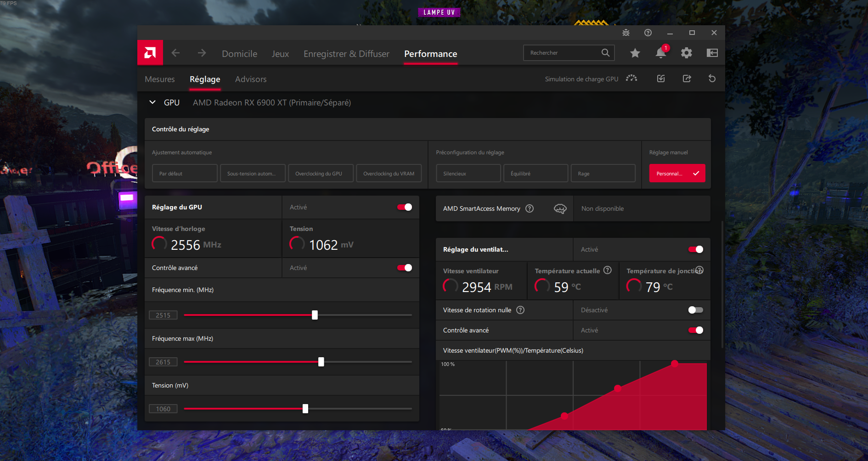Click the middle fan curve point

[x=618, y=388]
